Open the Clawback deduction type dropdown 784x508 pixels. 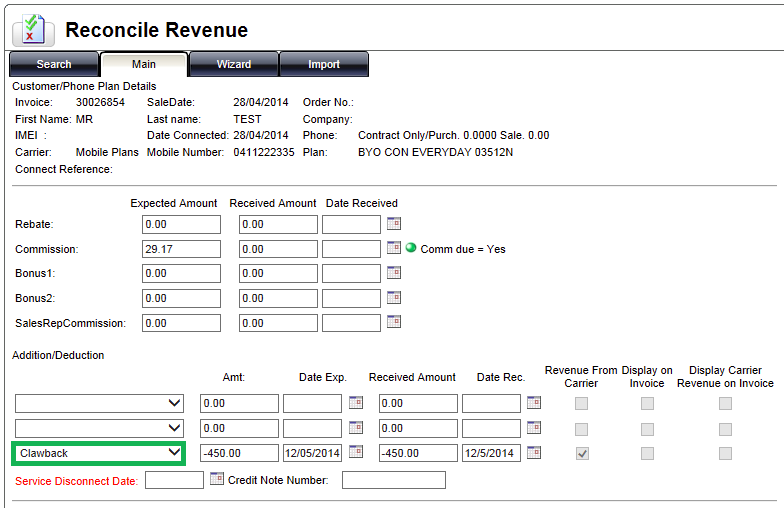click(x=100, y=454)
